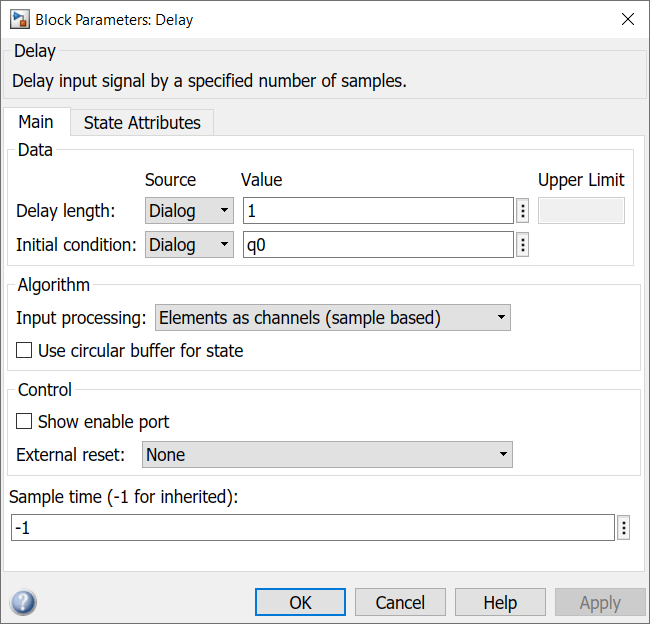This screenshot has height=624, width=650.
Task: Open more options beside Delay length value
Action: coord(523,211)
